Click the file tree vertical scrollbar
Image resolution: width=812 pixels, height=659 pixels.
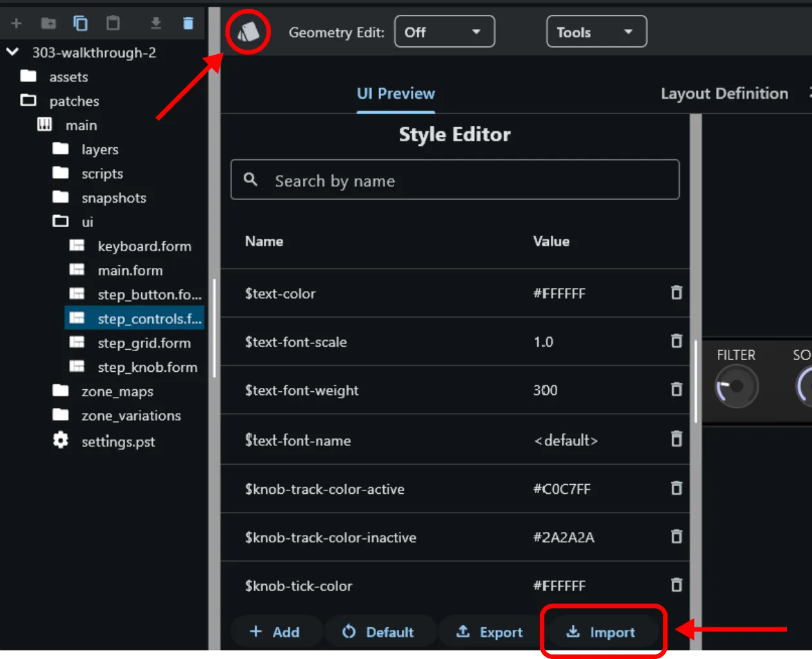tap(214, 328)
